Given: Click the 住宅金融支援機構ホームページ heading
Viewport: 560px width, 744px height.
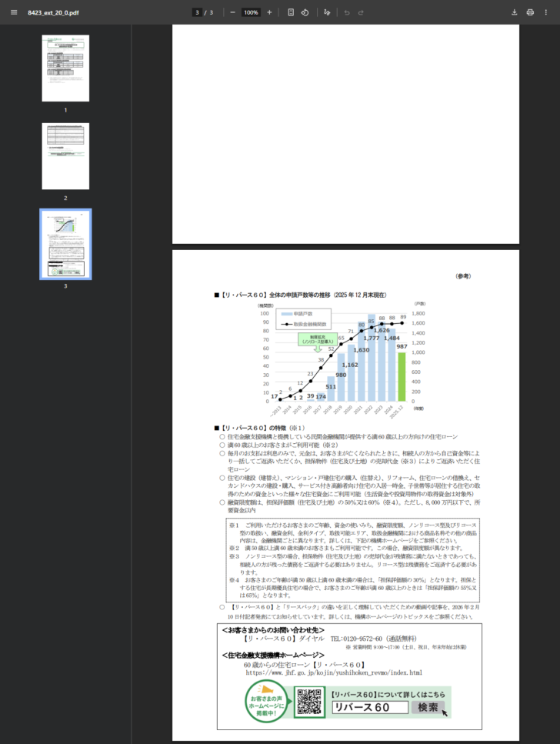Looking at the screenshot, I should click(273, 656).
